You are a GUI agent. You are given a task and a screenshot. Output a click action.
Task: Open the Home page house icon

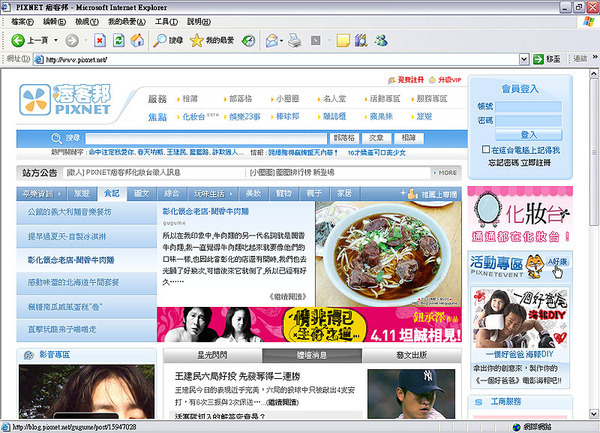(137, 40)
